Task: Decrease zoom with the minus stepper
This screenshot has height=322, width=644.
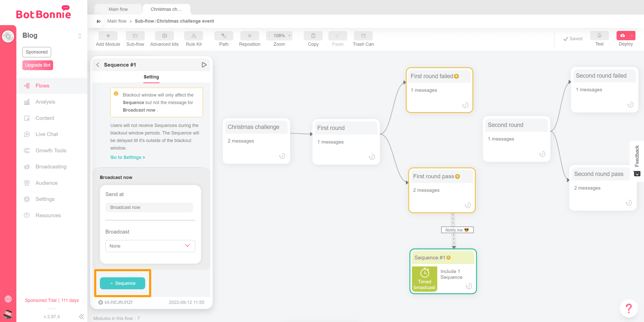Action: point(269,36)
